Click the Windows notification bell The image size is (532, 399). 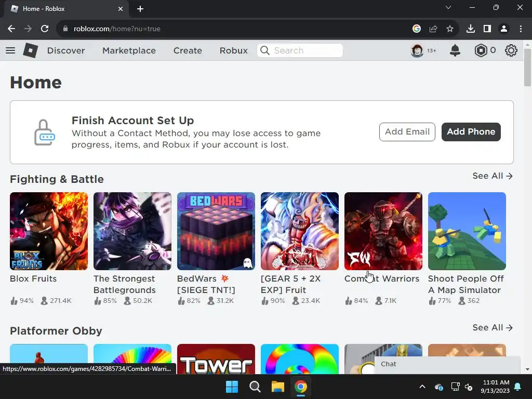518,387
